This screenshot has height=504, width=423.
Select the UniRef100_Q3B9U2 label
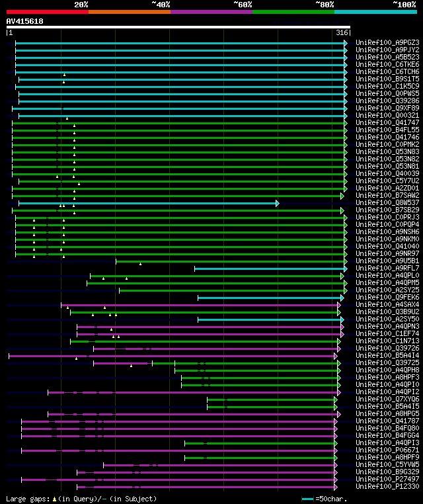click(387, 312)
